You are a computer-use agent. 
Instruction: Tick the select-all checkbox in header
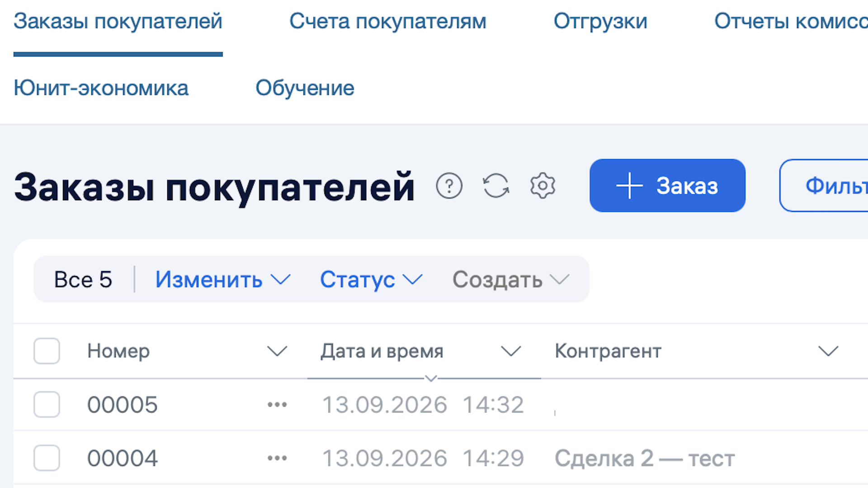click(47, 351)
